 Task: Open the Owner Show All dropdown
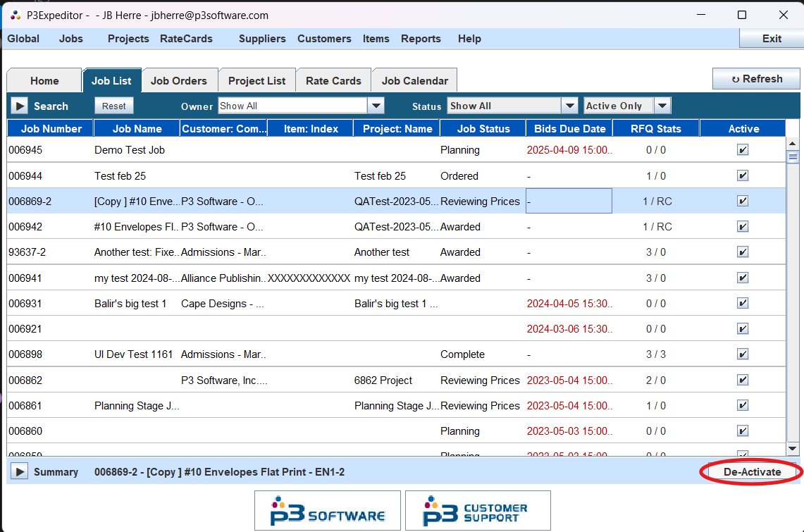(x=376, y=106)
